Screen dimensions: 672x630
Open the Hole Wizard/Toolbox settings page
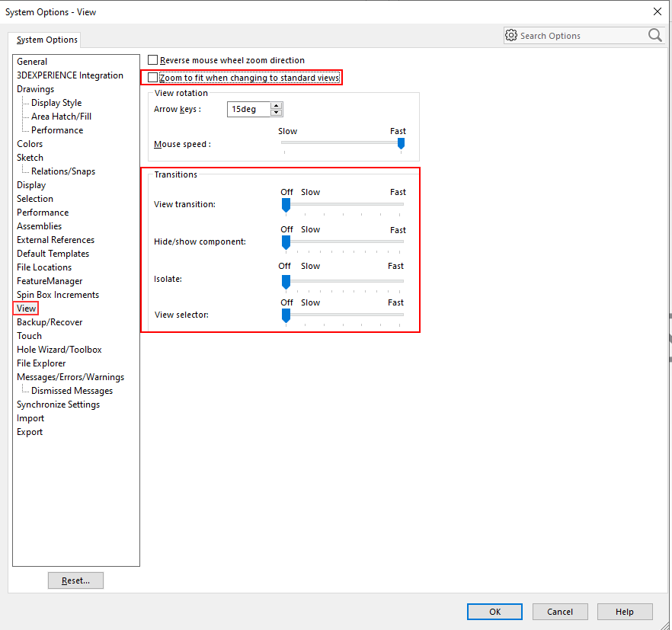[x=59, y=349]
